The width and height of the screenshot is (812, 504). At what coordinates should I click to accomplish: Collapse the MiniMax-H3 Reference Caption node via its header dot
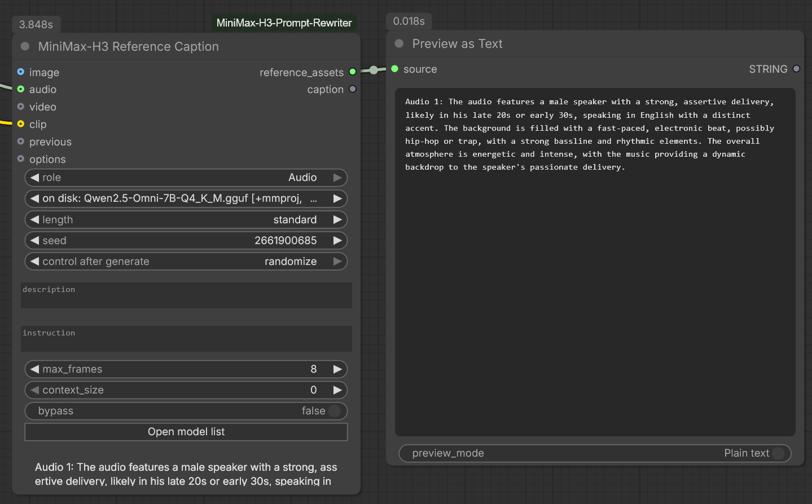25,46
